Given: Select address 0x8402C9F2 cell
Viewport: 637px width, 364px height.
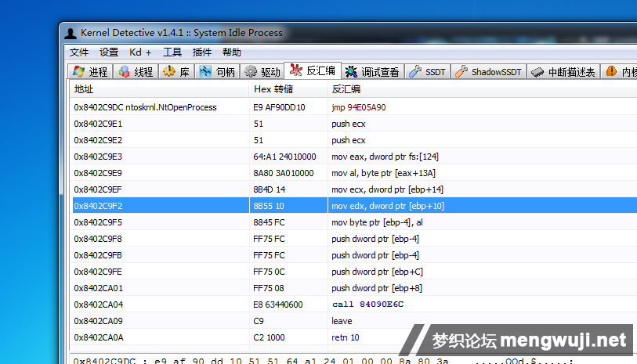Looking at the screenshot, I should tap(97, 206).
